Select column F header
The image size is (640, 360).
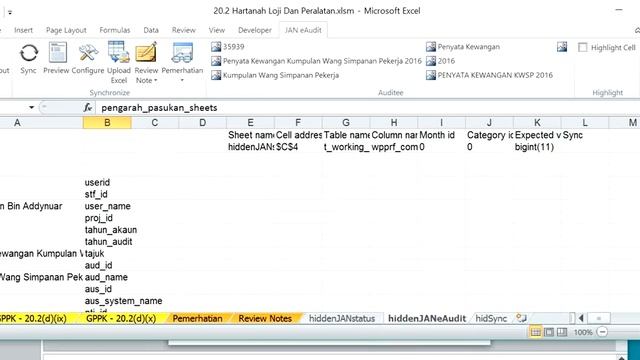click(298, 122)
